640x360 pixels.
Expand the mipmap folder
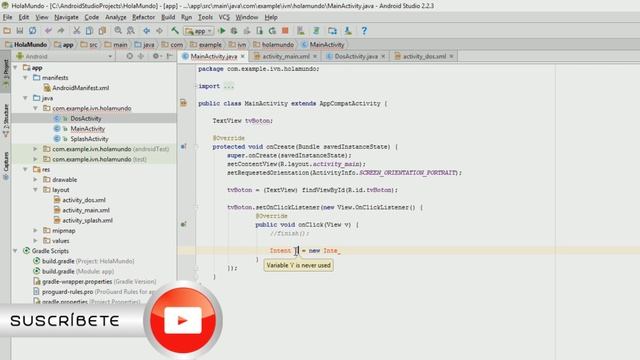[x=36, y=231]
